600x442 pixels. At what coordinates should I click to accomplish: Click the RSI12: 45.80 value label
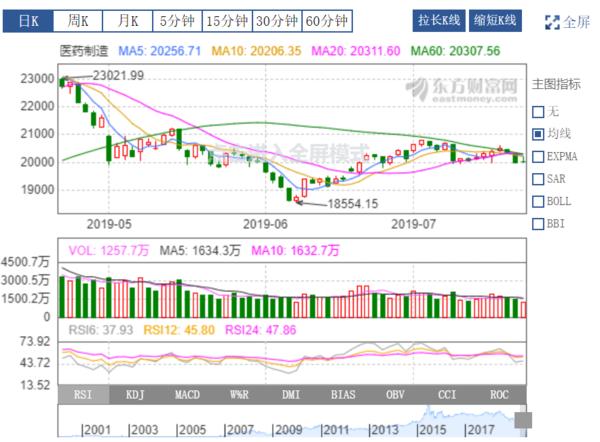(179, 330)
